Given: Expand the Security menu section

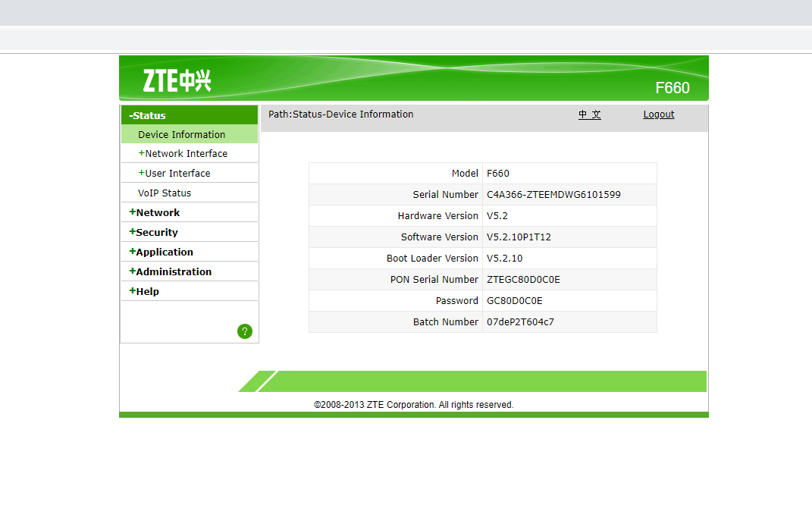Looking at the screenshot, I should (153, 233).
